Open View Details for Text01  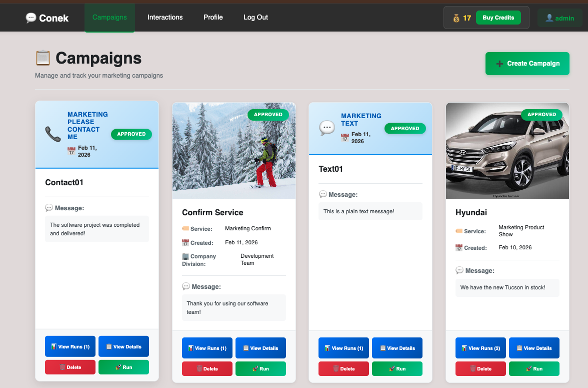tap(397, 348)
